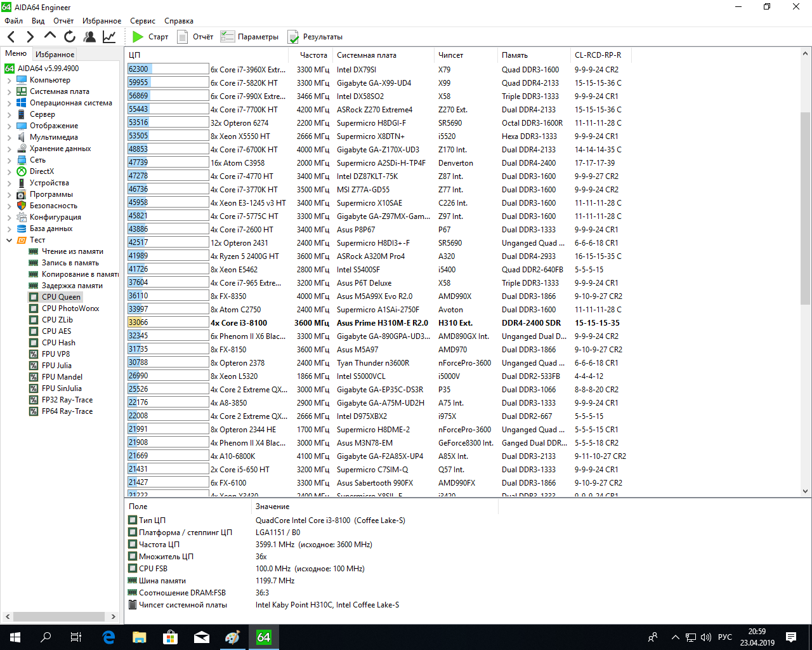The width and height of the screenshot is (812, 650).
Task: Expand the Мультимедиа tree node
Action: click(x=9, y=137)
